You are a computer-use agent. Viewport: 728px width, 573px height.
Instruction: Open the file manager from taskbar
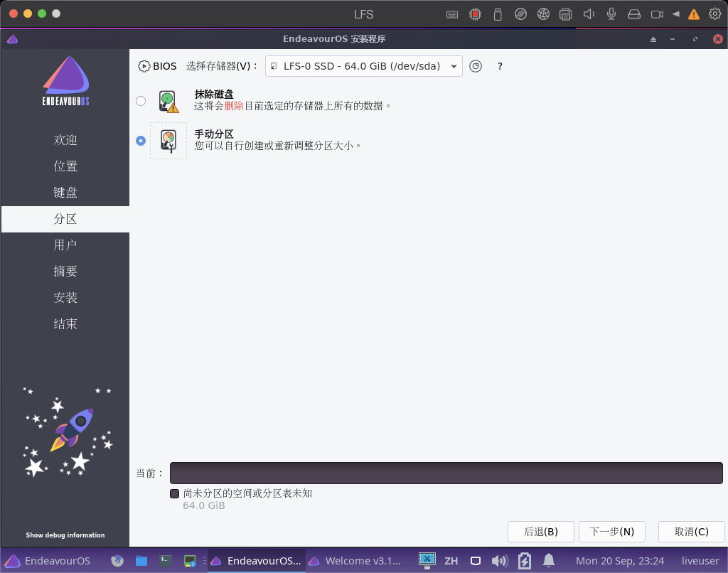click(141, 561)
